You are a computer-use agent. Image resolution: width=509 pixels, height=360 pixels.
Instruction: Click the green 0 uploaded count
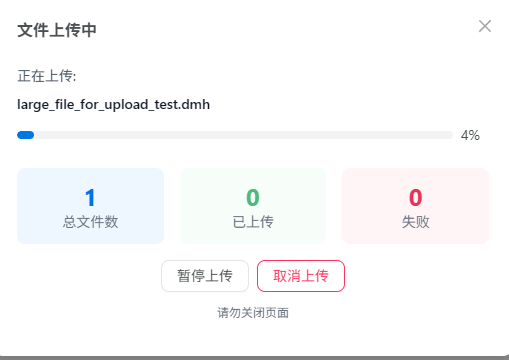[x=253, y=197]
